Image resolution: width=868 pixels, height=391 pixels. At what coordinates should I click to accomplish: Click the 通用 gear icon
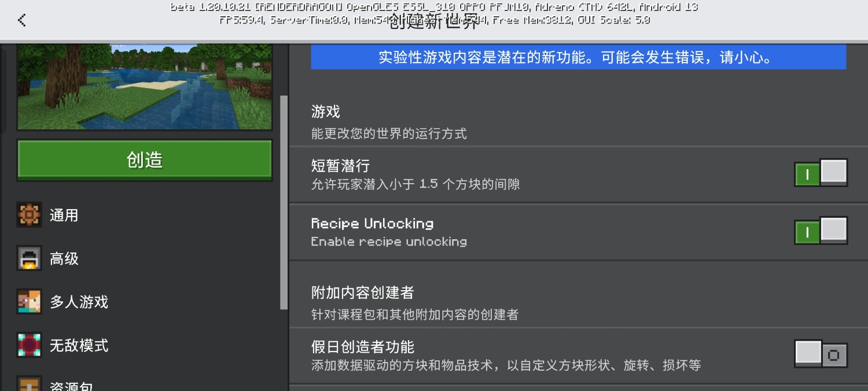[x=29, y=215]
